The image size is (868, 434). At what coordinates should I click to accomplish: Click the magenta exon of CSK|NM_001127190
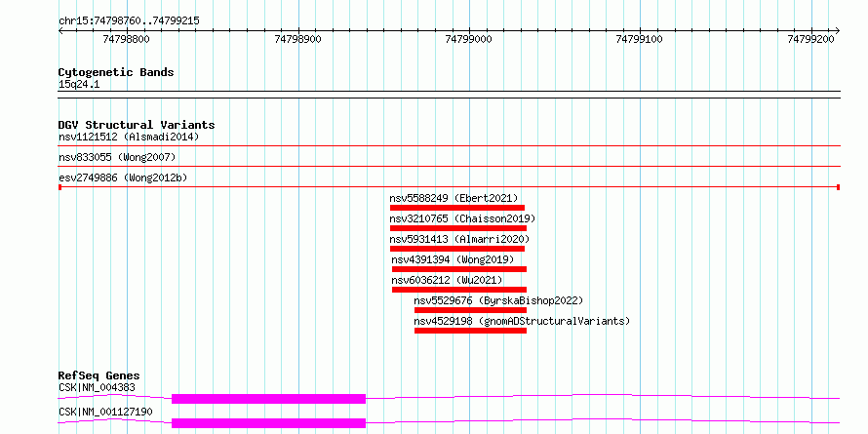click(269, 423)
